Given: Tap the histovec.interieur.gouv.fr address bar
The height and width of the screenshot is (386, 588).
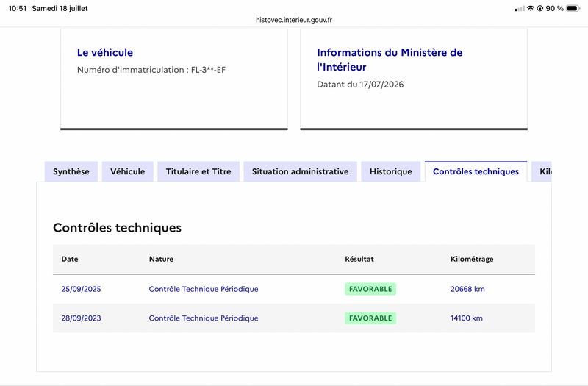Looking at the screenshot, I should pos(294,20).
